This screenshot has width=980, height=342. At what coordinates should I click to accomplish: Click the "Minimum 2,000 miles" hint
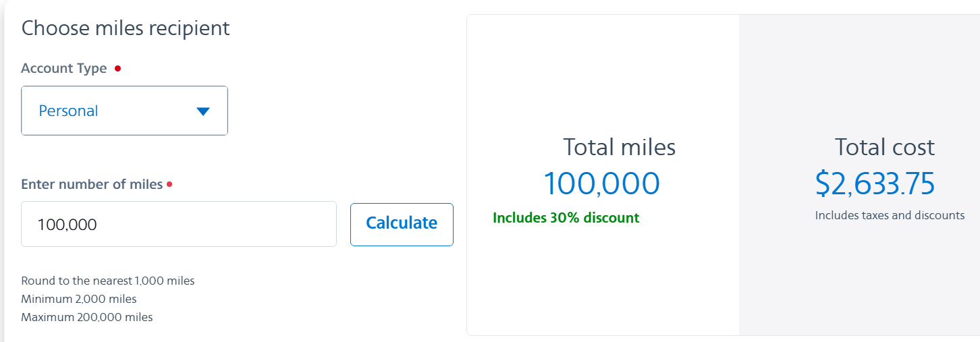79,299
